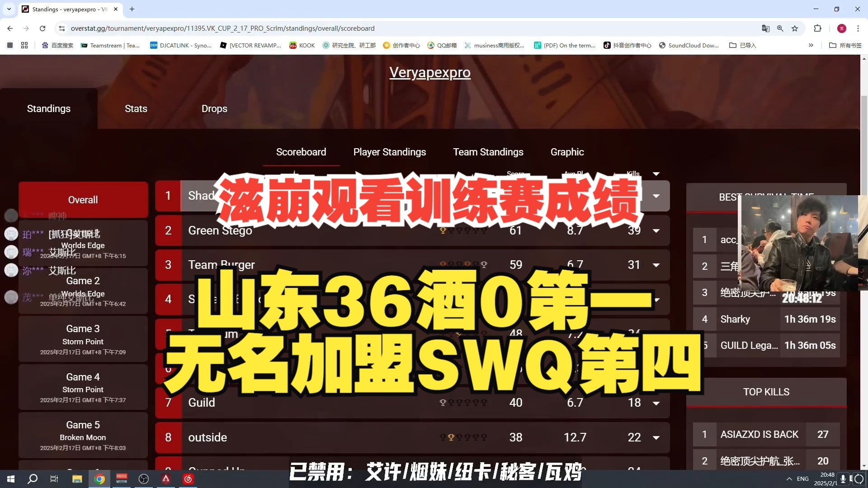This screenshot has height=488, width=868.
Task: Open the site information icon in address bar
Action: click(x=62, y=28)
